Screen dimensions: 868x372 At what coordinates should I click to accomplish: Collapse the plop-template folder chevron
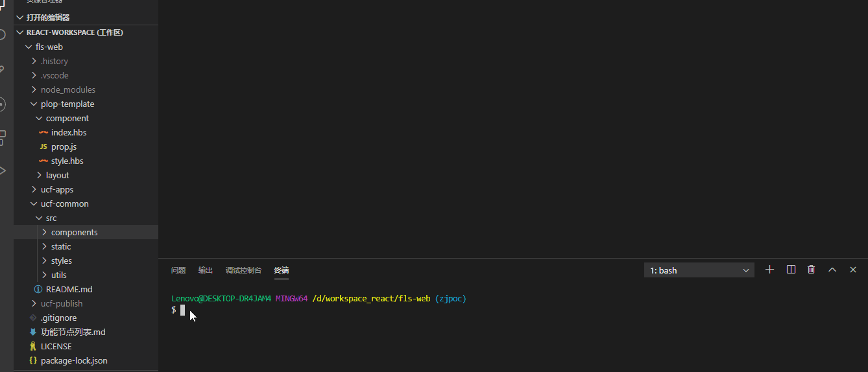34,104
